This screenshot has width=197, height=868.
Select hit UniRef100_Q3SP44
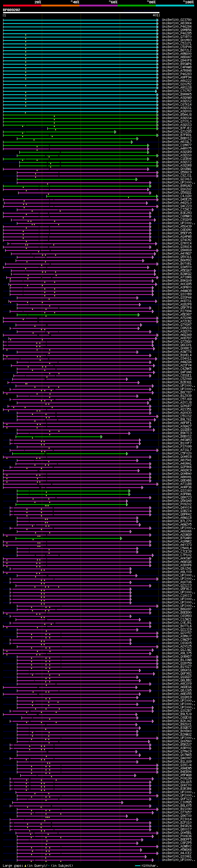(176, 297)
